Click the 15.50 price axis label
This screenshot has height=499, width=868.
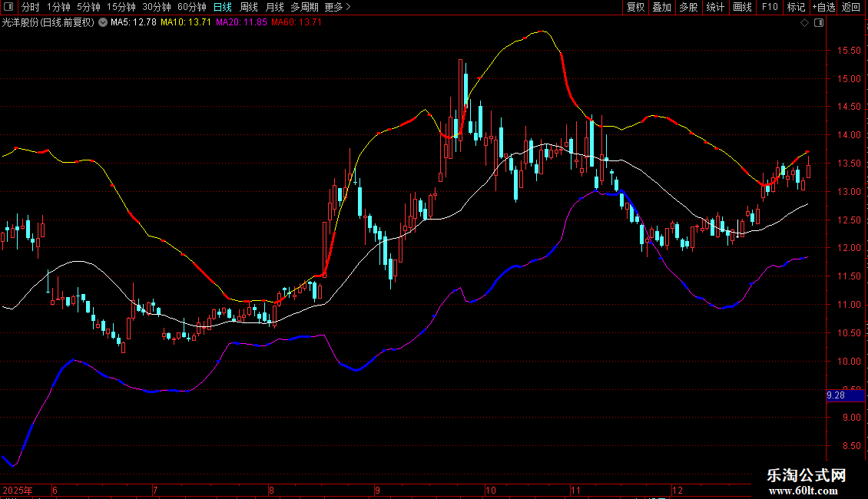coord(849,51)
